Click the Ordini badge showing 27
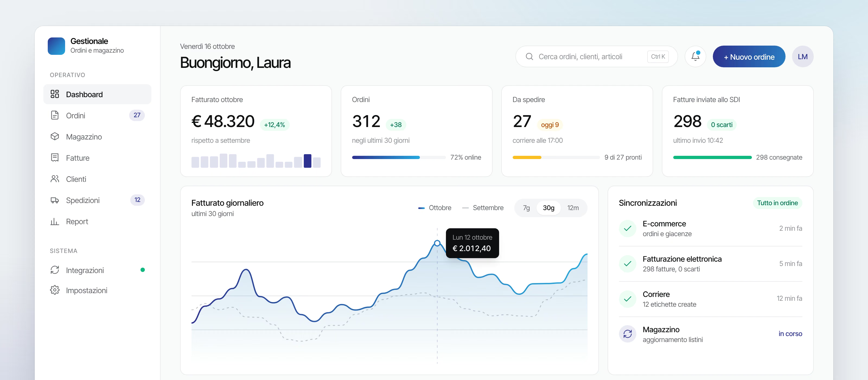This screenshot has width=868, height=380. point(137,115)
